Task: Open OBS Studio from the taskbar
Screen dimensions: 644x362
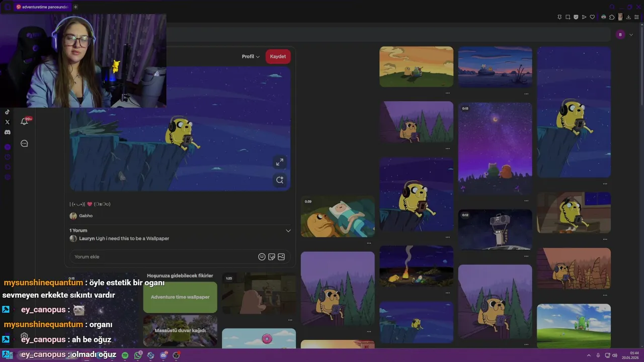Action: tap(176, 355)
